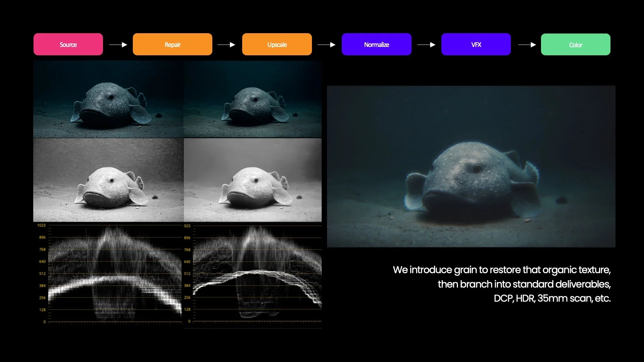Click arrow between VFX and Color
644x362 pixels.
tap(527, 45)
